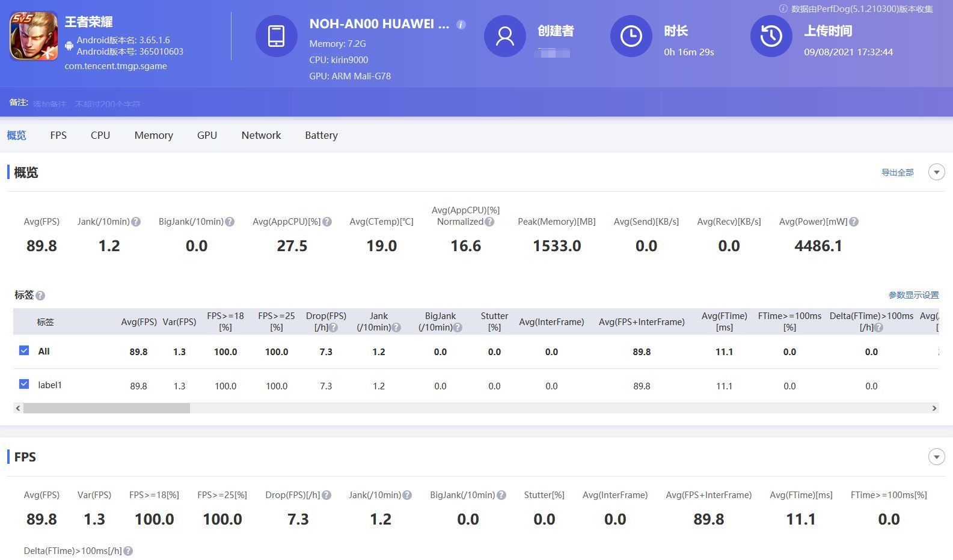Screen dimensions: 953x560
Task: Click the scrollbar right arrow
Action: (934, 408)
